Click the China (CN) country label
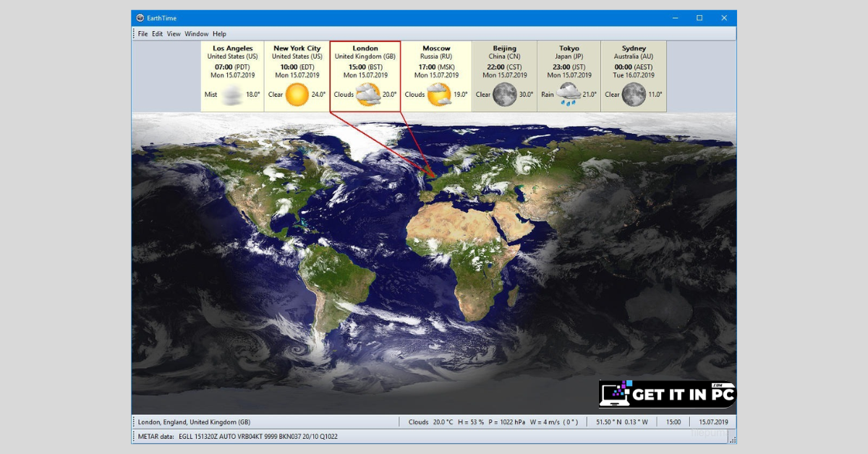The height and width of the screenshot is (454, 868). (x=504, y=56)
